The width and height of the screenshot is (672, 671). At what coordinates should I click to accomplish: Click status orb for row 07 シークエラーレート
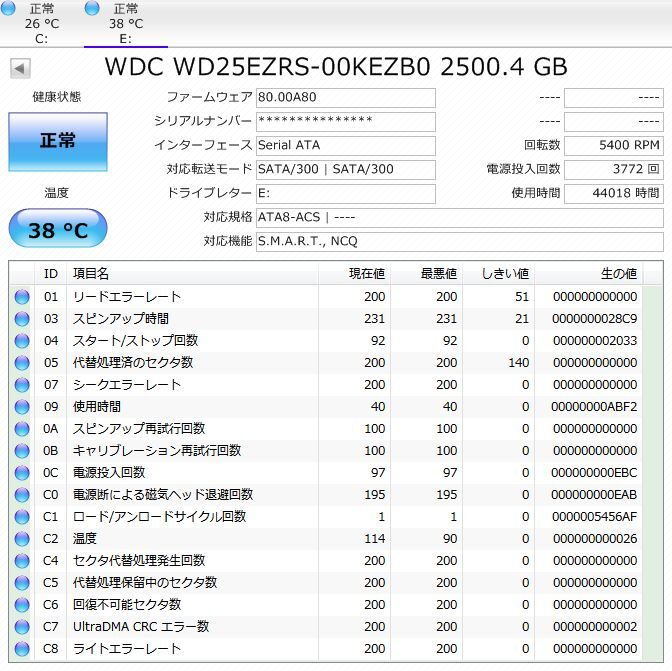22,385
